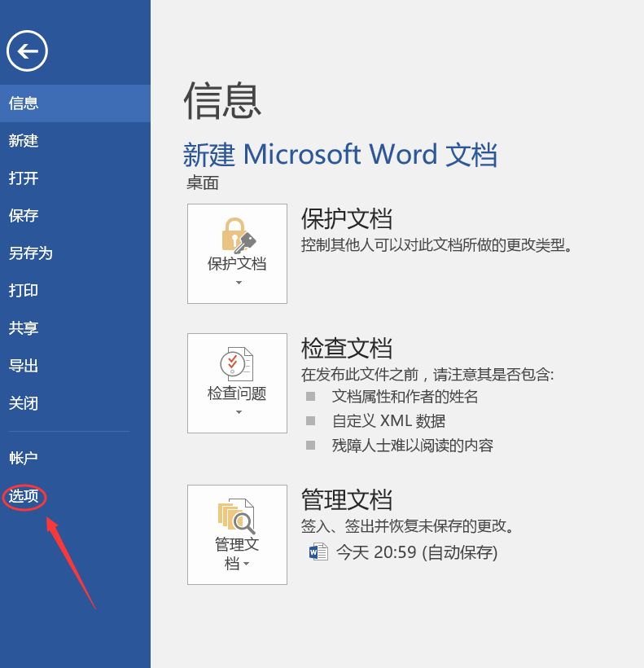Click the back arrow circle icon
This screenshot has height=668, width=644.
[x=27, y=51]
